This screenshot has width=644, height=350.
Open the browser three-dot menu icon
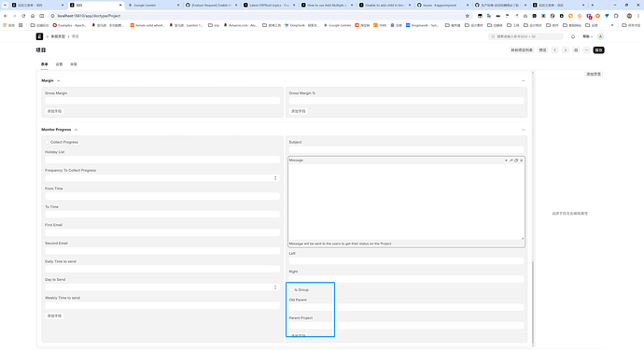(x=638, y=16)
